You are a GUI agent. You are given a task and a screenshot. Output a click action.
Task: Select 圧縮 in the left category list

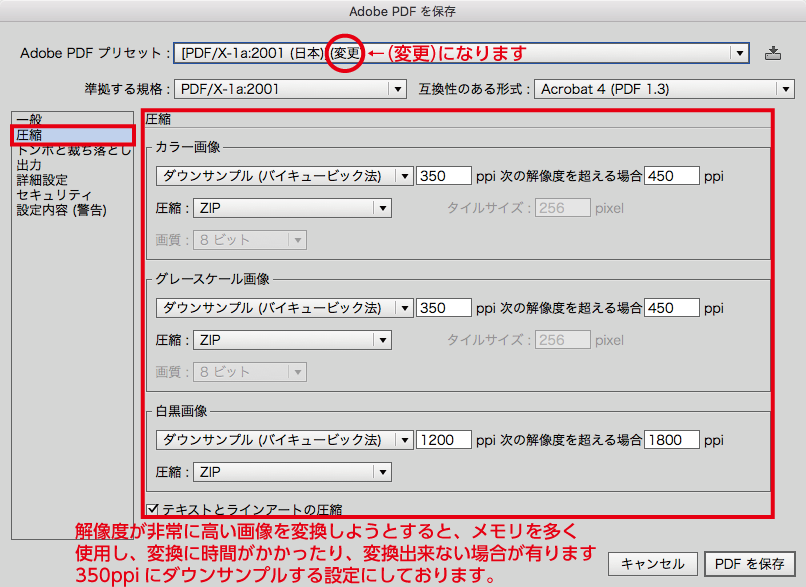point(73,135)
